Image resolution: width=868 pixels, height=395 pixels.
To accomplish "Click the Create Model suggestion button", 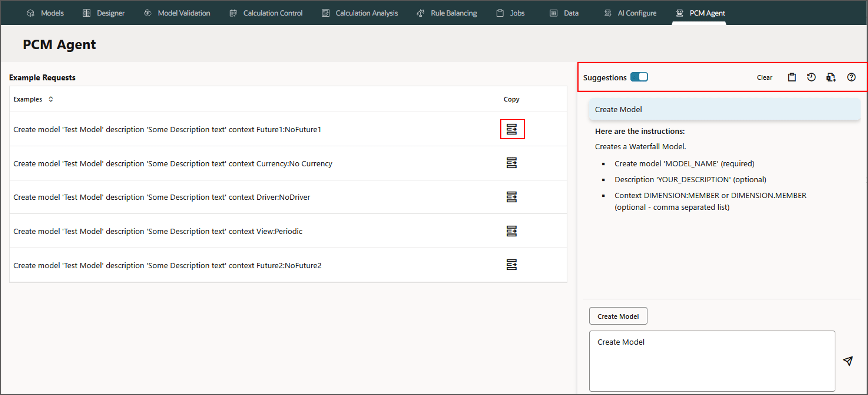I will [x=618, y=316].
